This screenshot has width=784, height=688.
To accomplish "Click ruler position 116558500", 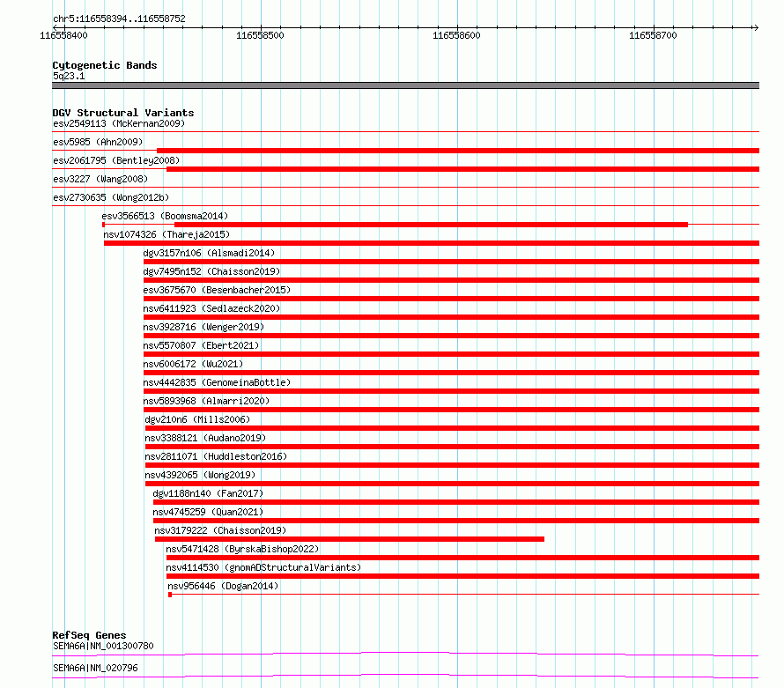I will [260, 35].
